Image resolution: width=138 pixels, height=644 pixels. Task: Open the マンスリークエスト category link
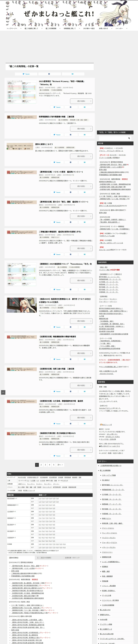pyautogui.click(x=109, y=538)
